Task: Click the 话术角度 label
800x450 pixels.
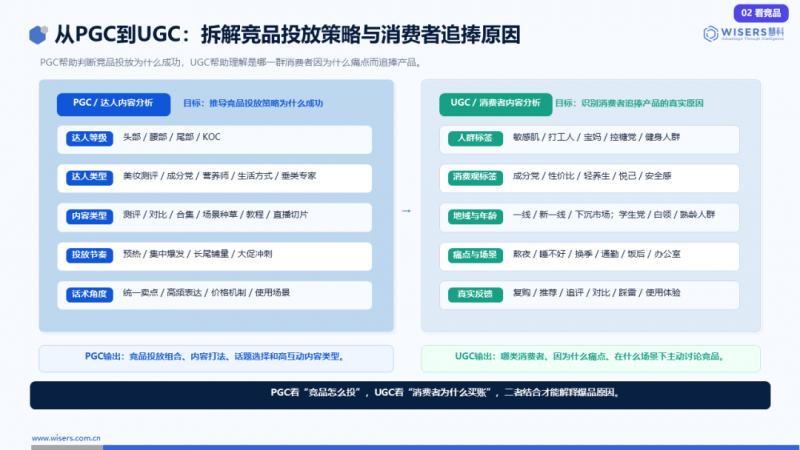Action: click(x=89, y=294)
